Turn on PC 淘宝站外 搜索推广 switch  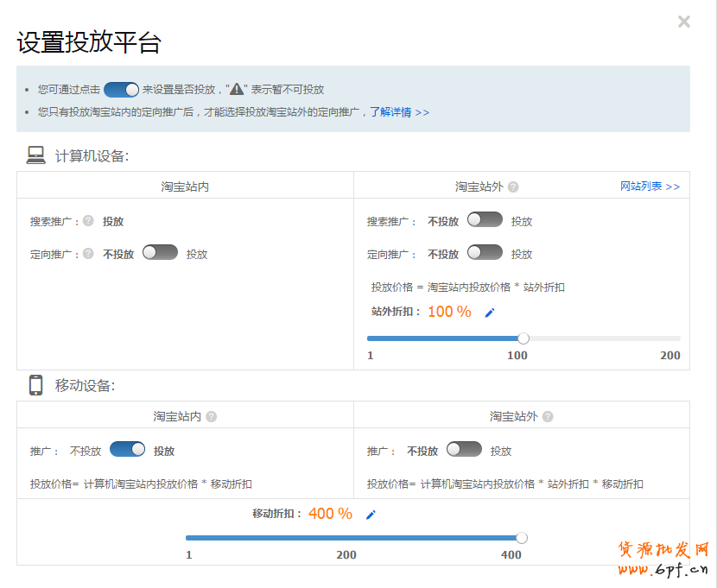pos(485,220)
